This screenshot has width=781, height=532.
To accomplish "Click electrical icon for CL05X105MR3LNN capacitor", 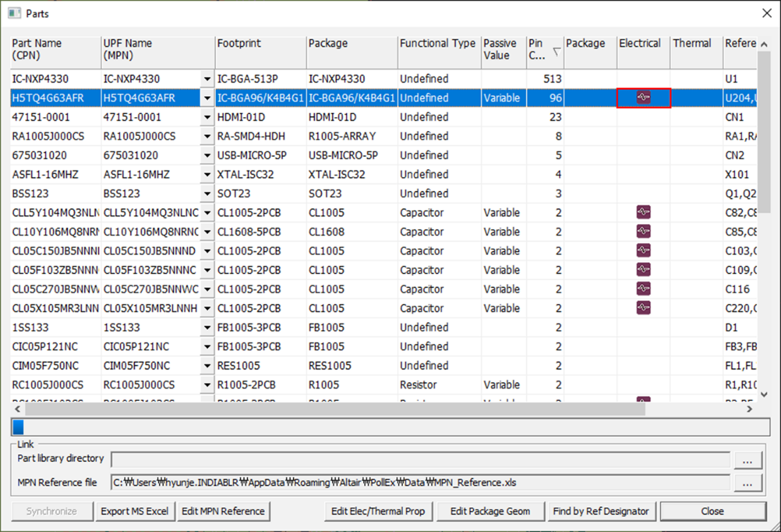I will point(643,309).
